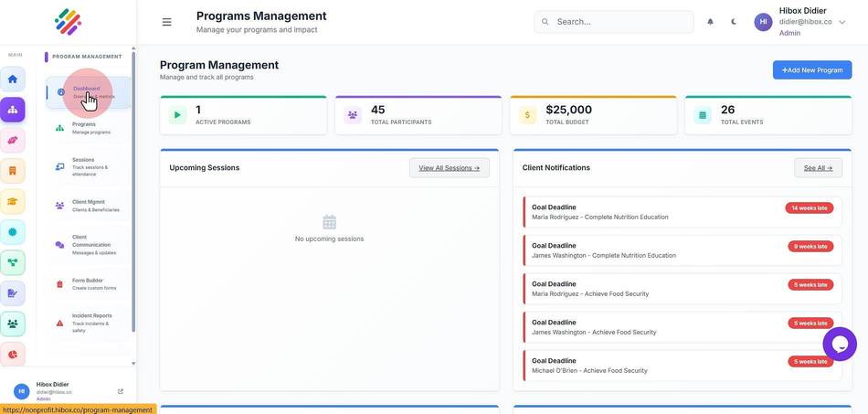Open James Washington Achieve Food Security notification
868x414 pixels.
(682, 327)
